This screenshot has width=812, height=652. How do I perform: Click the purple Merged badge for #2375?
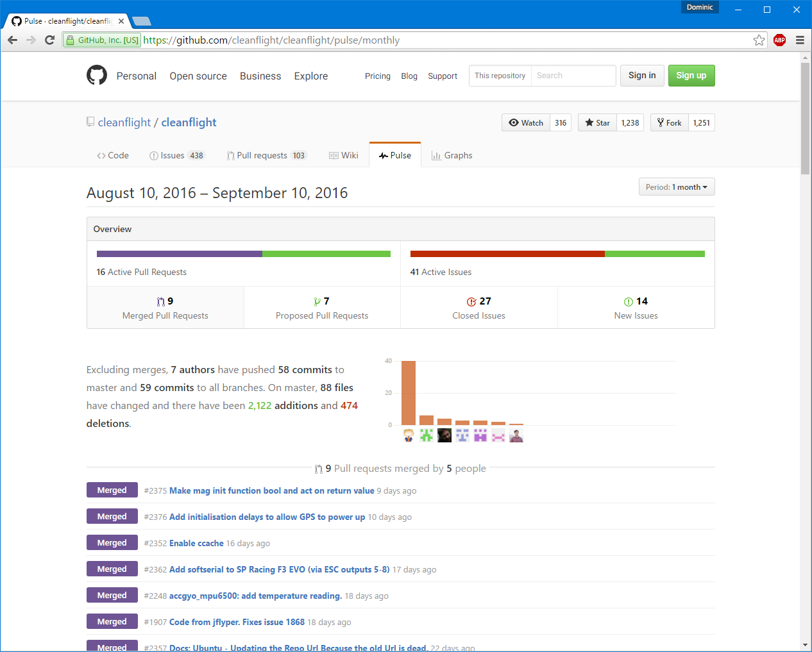[x=112, y=490]
